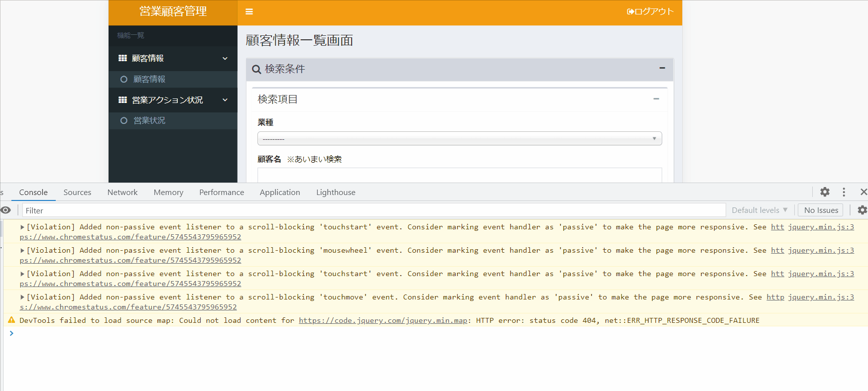Open the code.jquery.com jquery.min.map link

(x=383, y=320)
